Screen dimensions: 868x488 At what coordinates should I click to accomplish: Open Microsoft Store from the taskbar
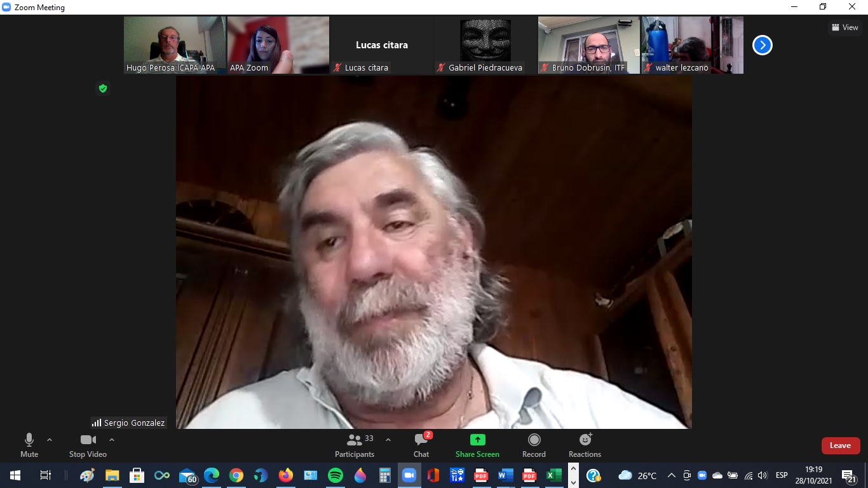(x=137, y=475)
